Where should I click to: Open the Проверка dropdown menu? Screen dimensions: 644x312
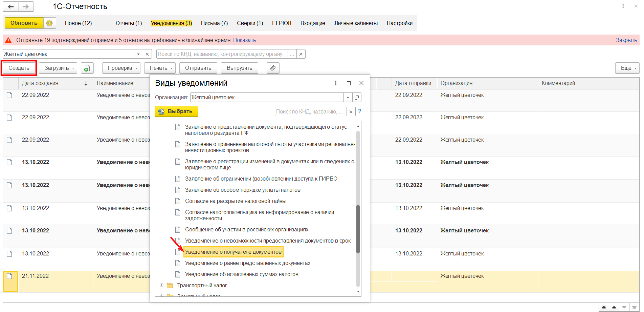coord(121,68)
